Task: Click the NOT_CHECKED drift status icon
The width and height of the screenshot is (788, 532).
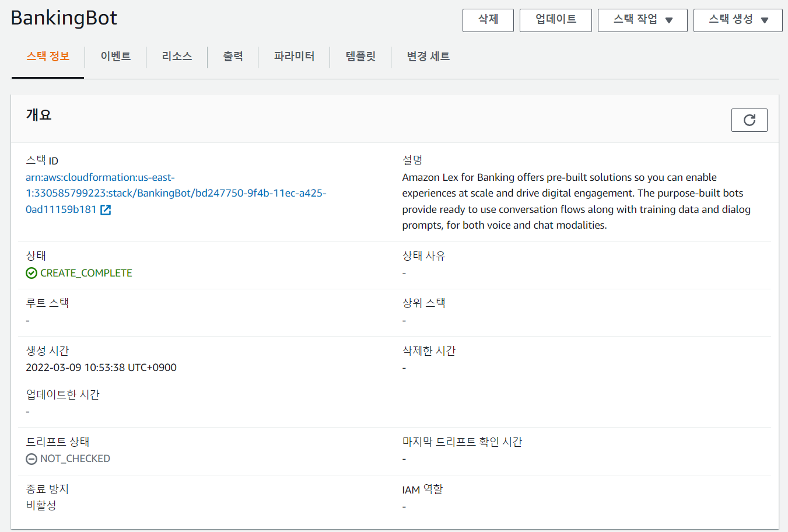Action: [x=31, y=459]
